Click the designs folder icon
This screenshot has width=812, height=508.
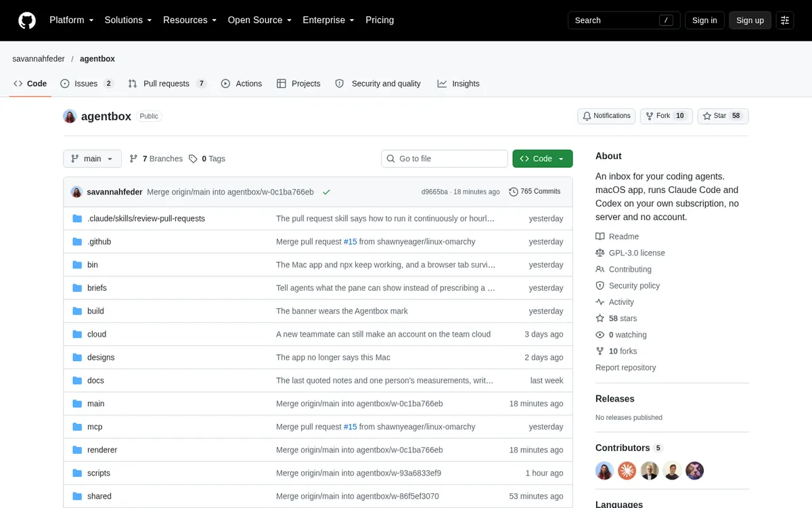[x=77, y=357]
